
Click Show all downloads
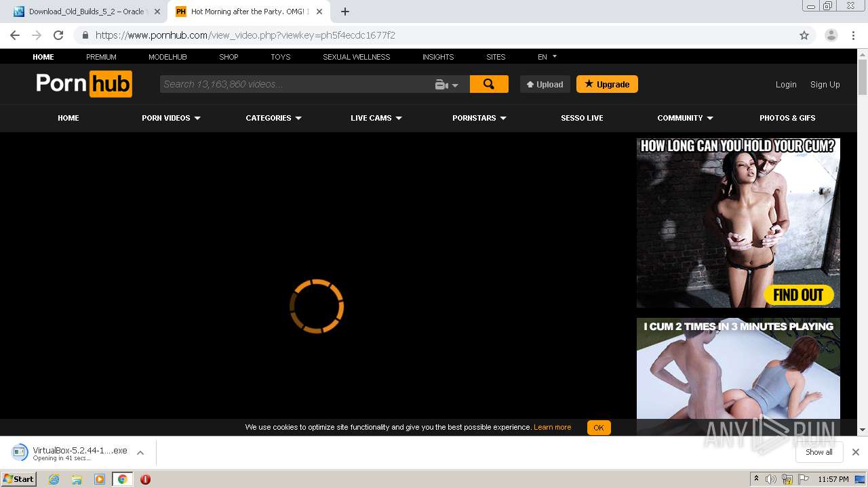tap(818, 452)
